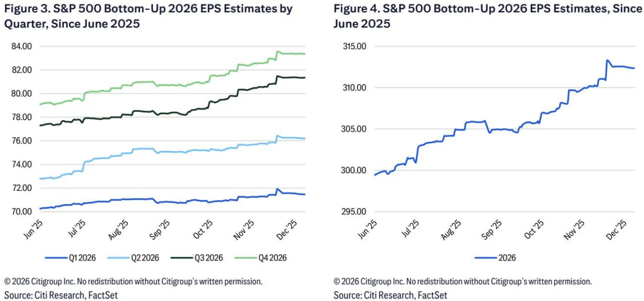Click the 84.00 y-axis label
The width and height of the screenshot is (644, 301).
[x=22, y=46]
